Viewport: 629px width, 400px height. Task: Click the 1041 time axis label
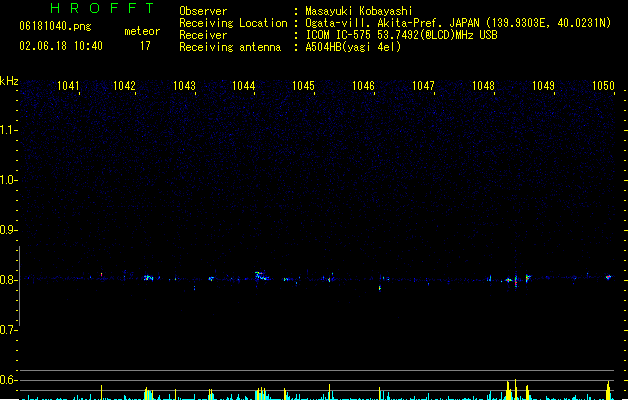click(x=68, y=86)
